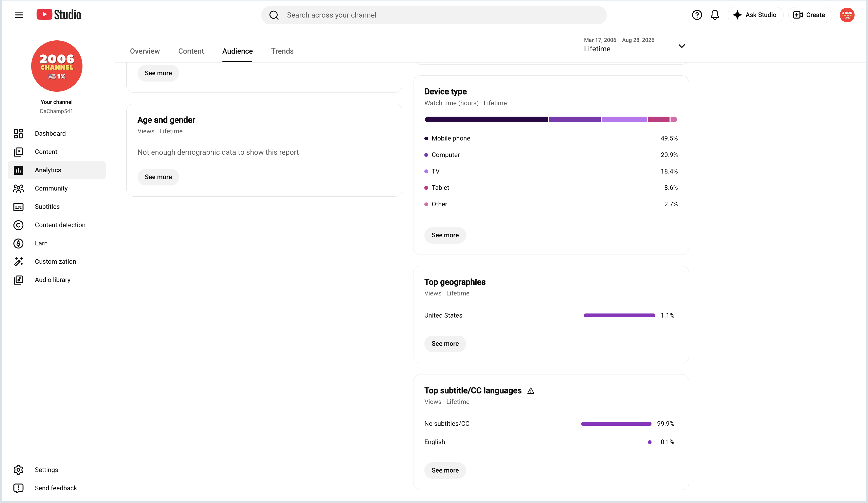Switch to the Trends tab
Image resolution: width=868 pixels, height=503 pixels.
tap(282, 51)
